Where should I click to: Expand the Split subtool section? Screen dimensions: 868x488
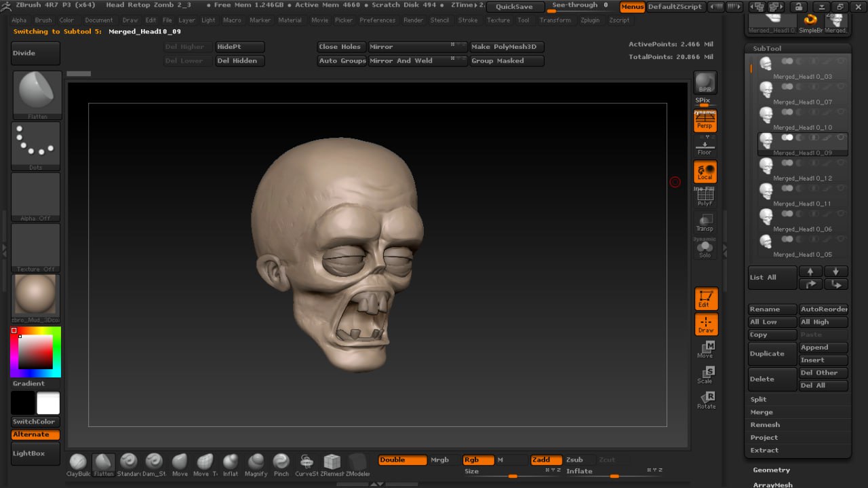point(758,400)
